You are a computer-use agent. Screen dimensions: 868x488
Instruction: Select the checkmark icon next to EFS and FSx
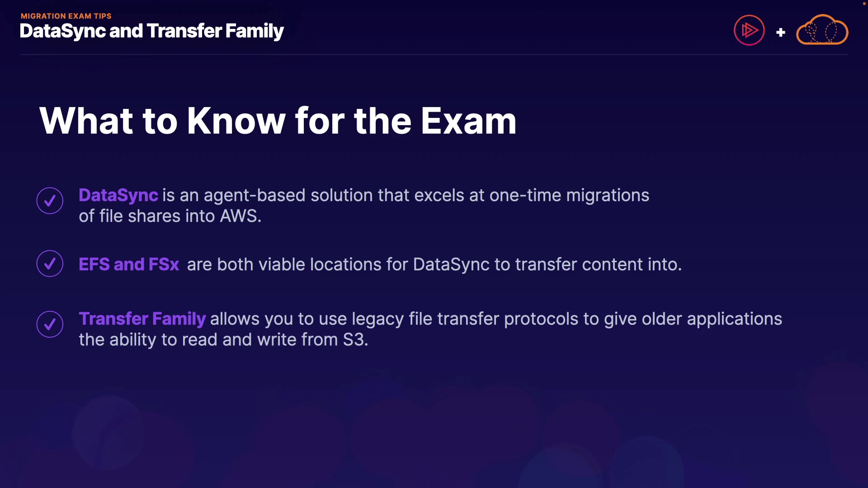click(50, 263)
